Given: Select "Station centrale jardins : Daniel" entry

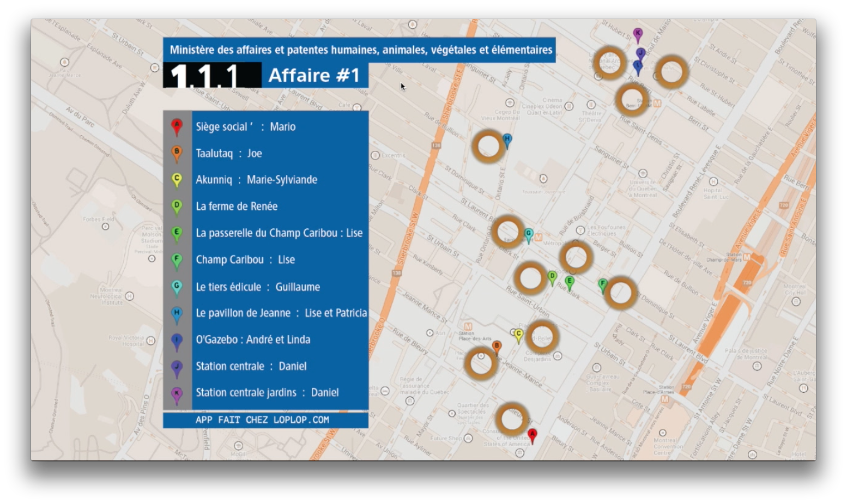Looking at the screenshot, I should [x=267, y=393].
